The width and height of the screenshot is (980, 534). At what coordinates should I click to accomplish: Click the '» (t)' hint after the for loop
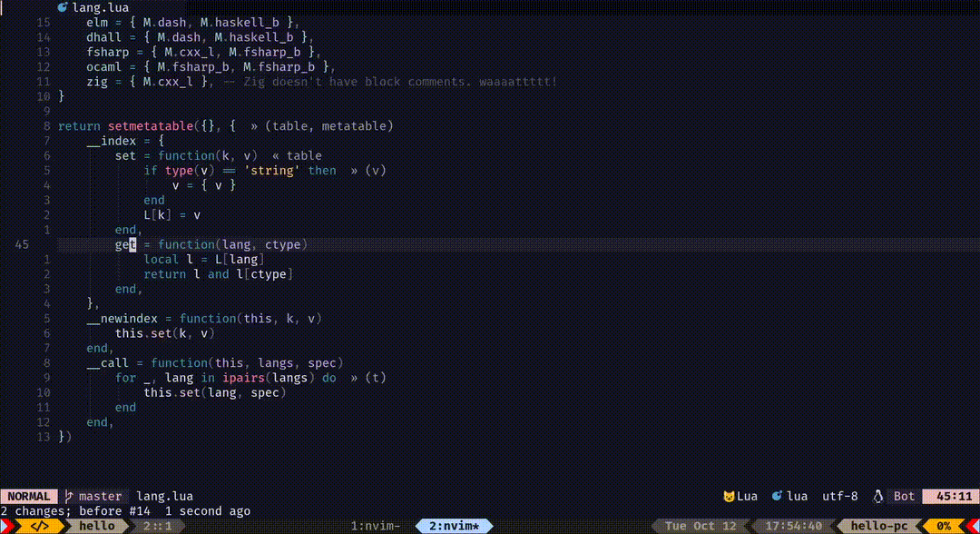(x=368, y=379)
